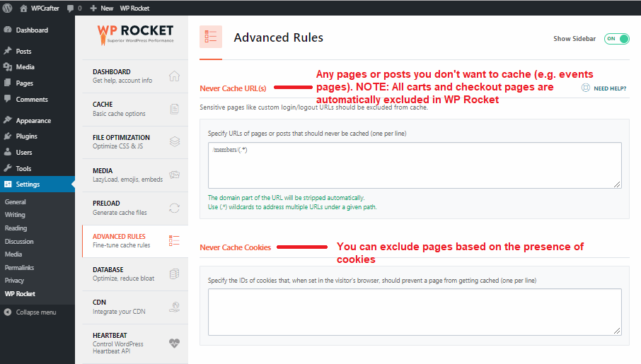Image resolution: width=641 pixels, height=364 pixels.
Task: Open Reading settings submenu
Action: 16,228
